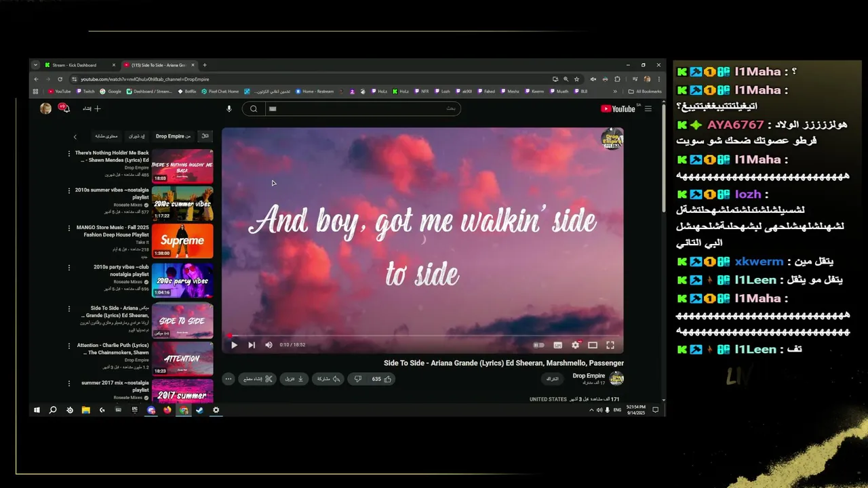The image size is (868, 488).
Task: Select the 'Drop Empire' filter chip
Action: coord(174,136)
